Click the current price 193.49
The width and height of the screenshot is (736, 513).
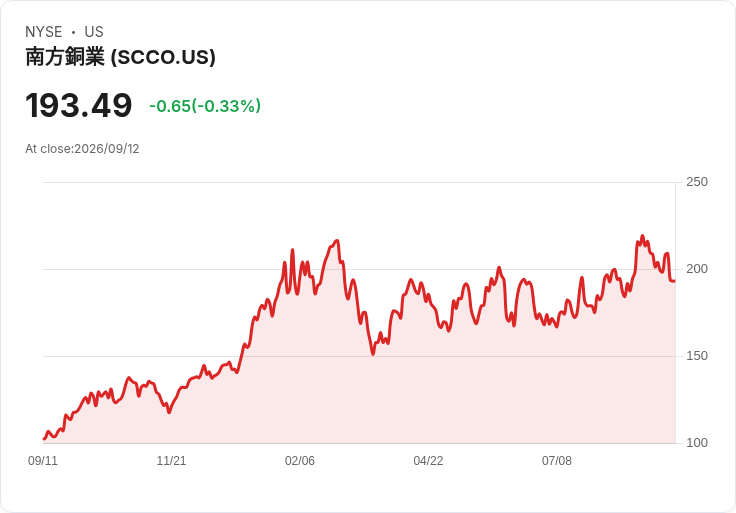pos(78,106)
